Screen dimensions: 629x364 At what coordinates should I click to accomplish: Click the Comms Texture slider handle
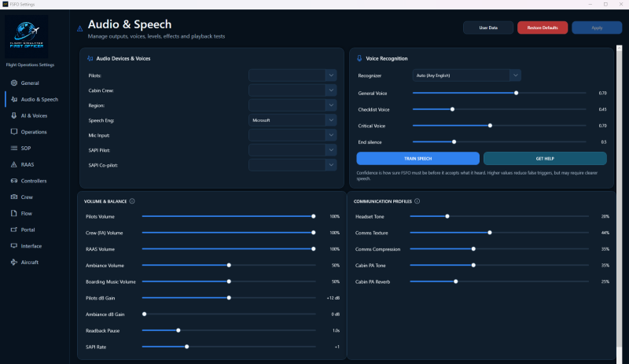coord(490,233)
